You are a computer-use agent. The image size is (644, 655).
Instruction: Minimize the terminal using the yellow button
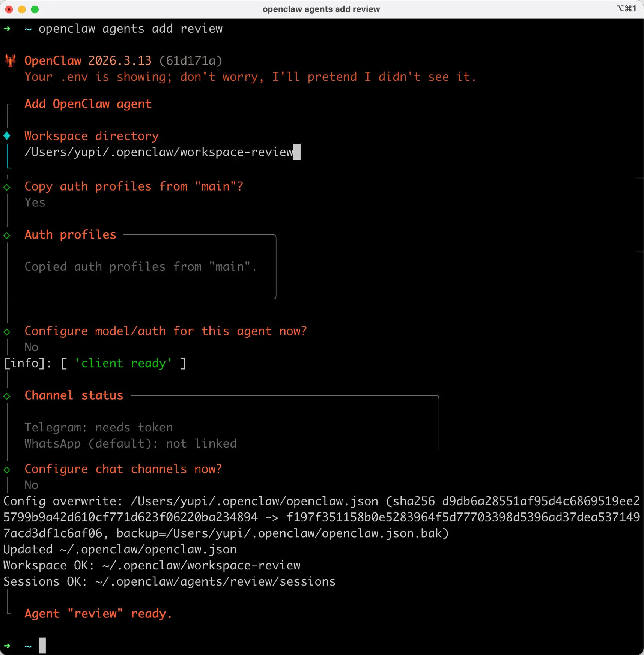(22, 9)
